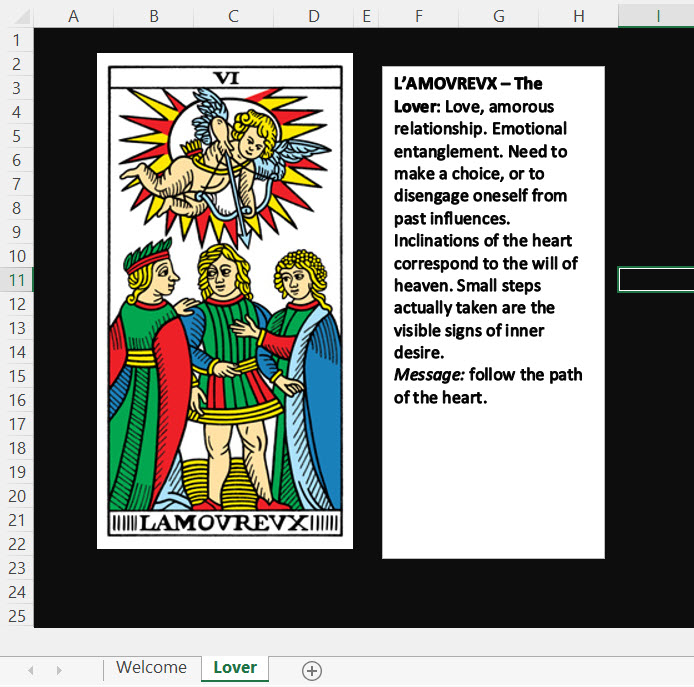Viewport: 694px width, 687px height.
Task: Select row 25 header
Action: point(17,616)
